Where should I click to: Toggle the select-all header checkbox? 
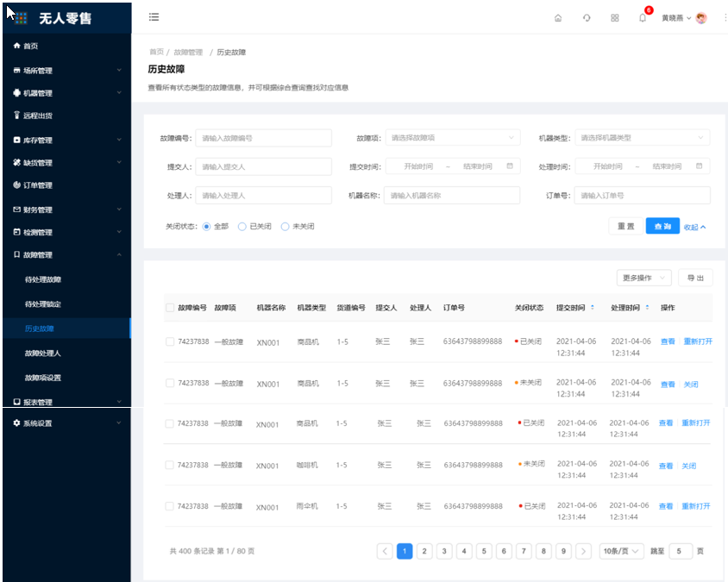[170, 308]
